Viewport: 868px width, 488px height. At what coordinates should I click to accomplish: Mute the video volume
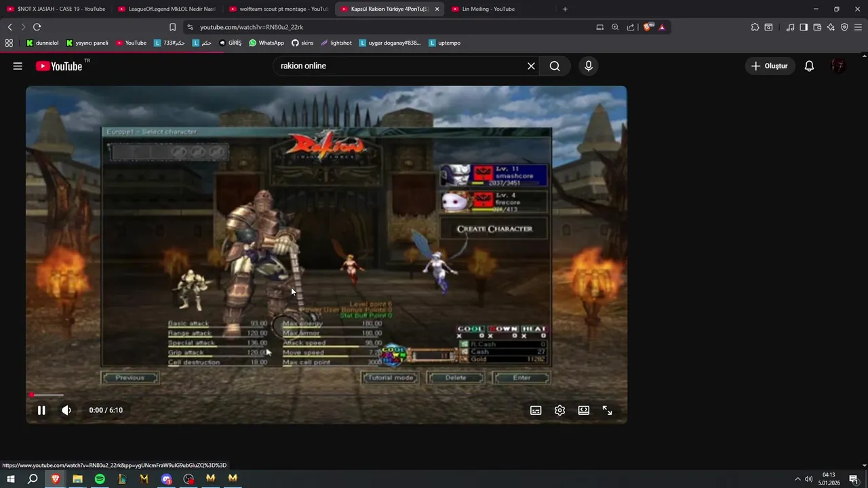[x=66, y=410]
